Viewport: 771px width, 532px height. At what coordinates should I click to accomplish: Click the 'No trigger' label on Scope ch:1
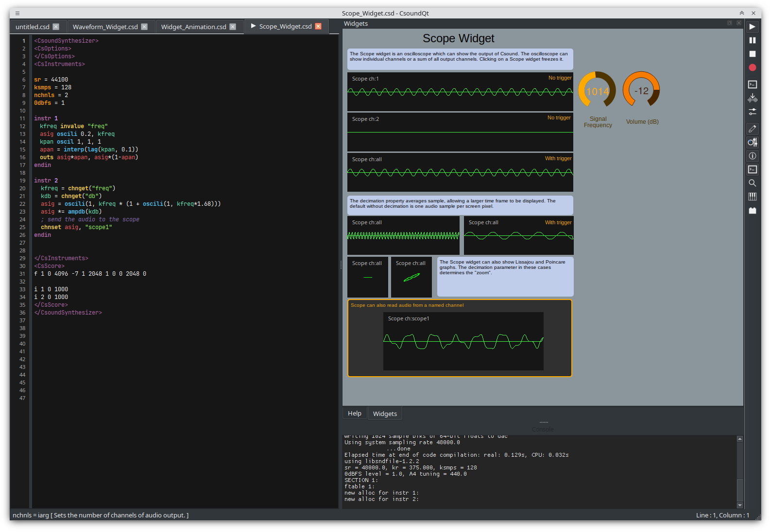[560, 78]
